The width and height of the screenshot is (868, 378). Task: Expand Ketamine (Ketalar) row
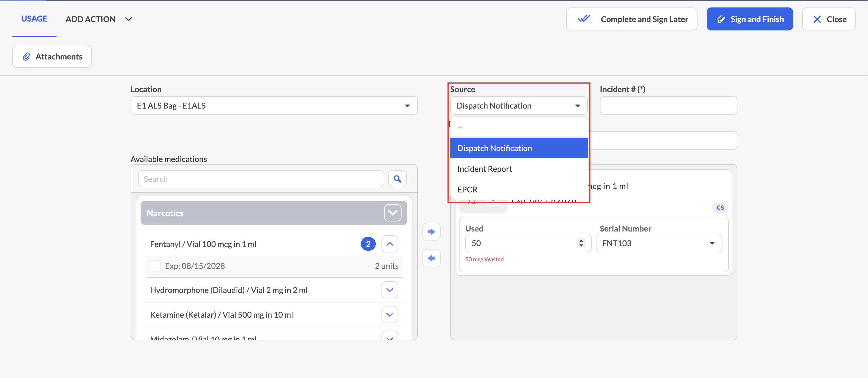point(390,315)
